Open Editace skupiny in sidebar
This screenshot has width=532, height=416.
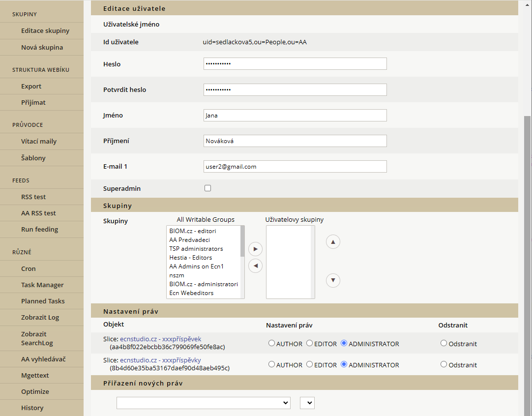(45, 30)
